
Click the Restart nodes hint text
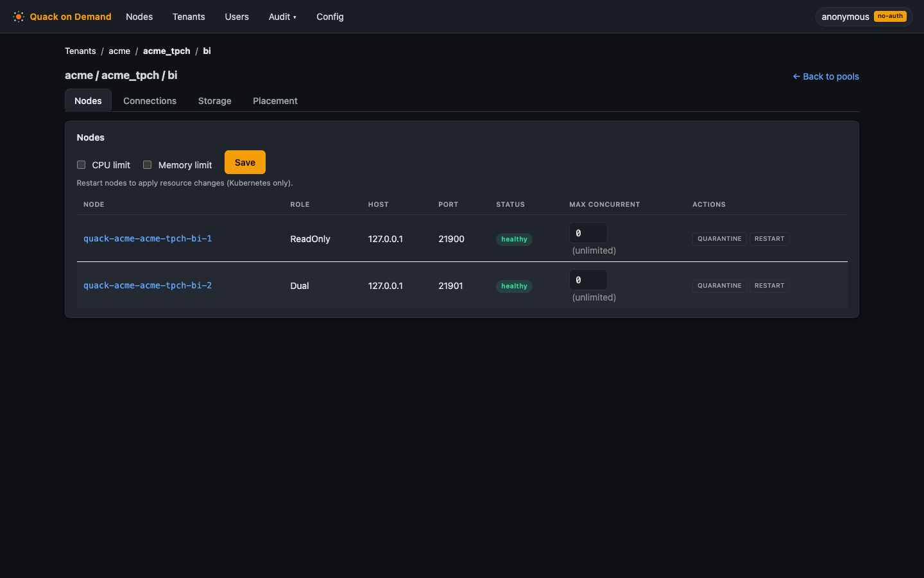click(185, 183)
